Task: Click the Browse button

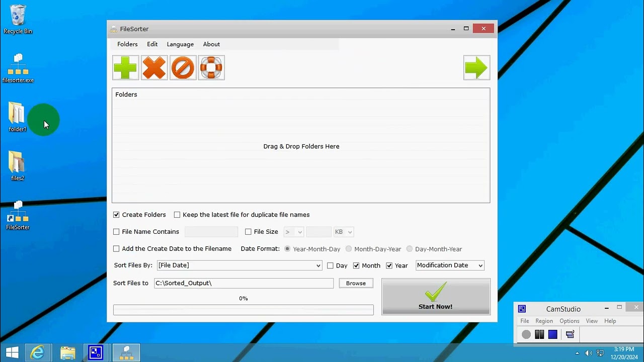Action: pos(356,283)
